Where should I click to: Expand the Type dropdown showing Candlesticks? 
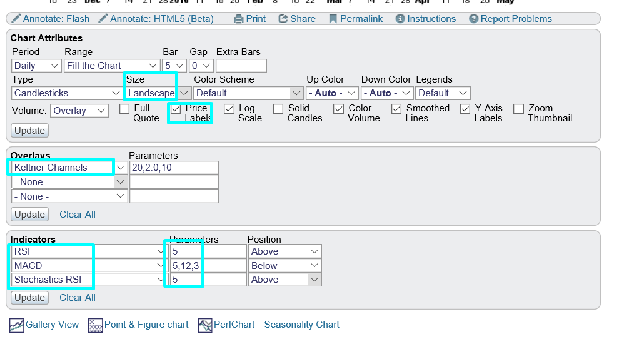[68, 93]
